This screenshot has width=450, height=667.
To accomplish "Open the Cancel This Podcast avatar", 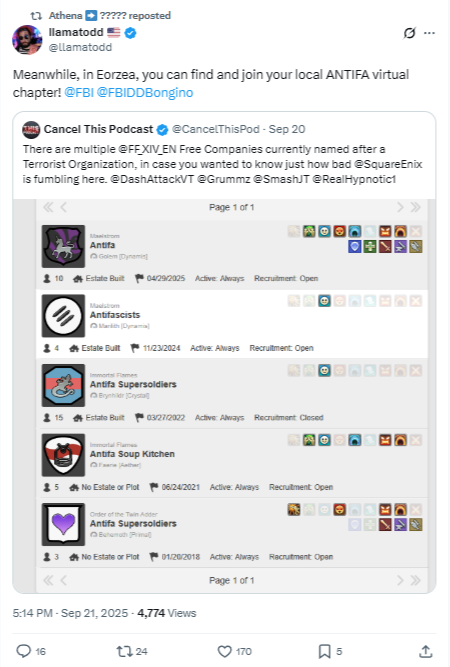I will click(31, 129).
